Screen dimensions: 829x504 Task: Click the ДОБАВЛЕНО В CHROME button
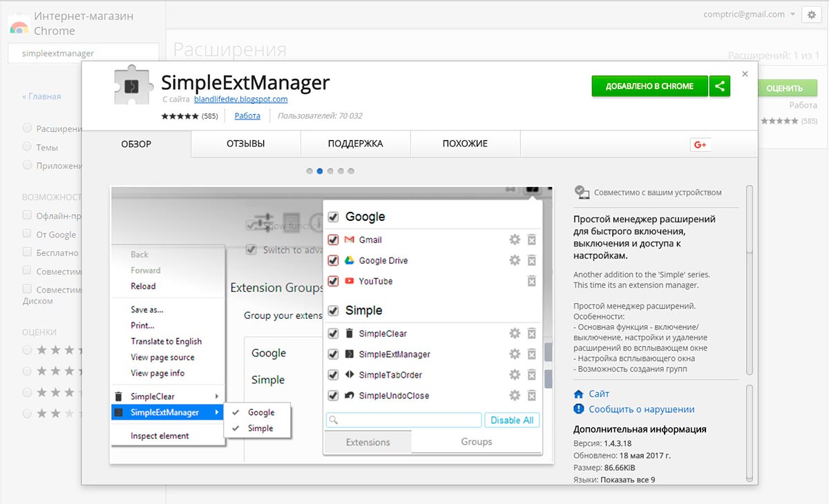(x=649, y=86)
